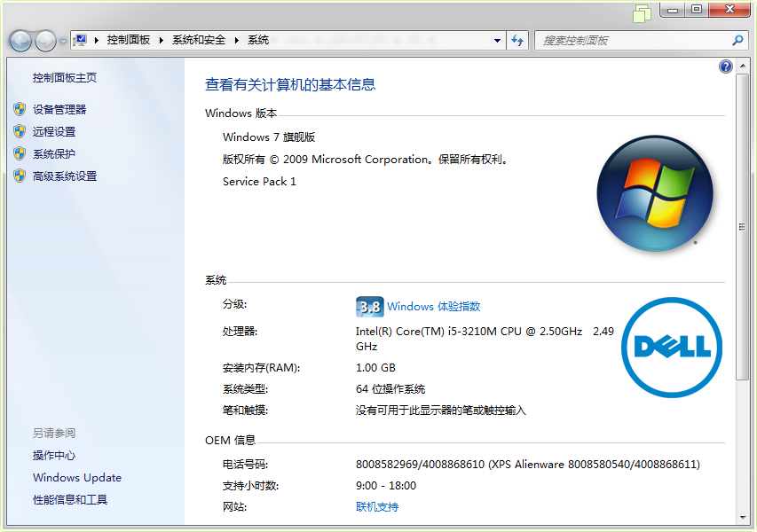
Task: Click the Windows 7 logo orb
Action: click(x=655, y=193)
